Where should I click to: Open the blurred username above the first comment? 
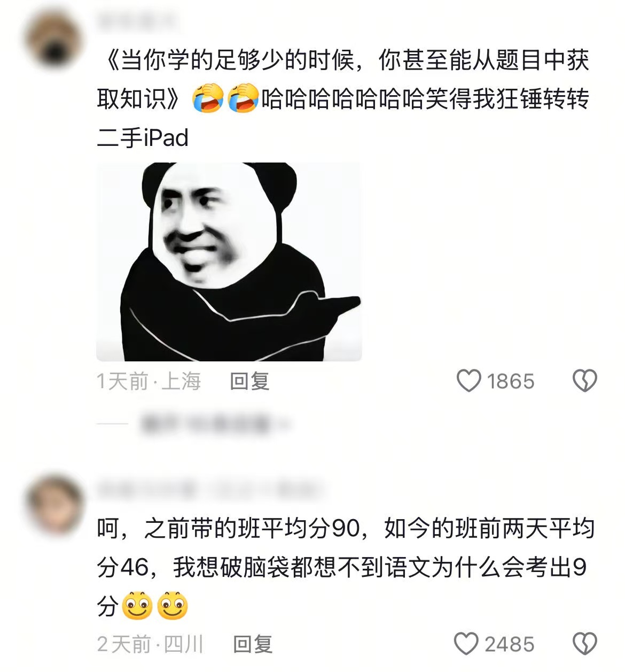coord(136,22)
